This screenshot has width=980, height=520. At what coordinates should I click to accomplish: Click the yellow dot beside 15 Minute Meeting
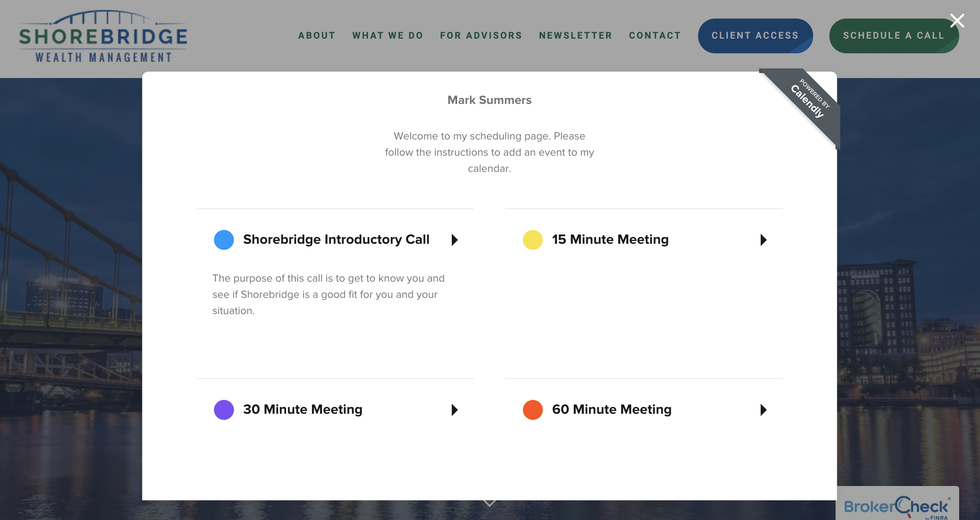[532, 240]
